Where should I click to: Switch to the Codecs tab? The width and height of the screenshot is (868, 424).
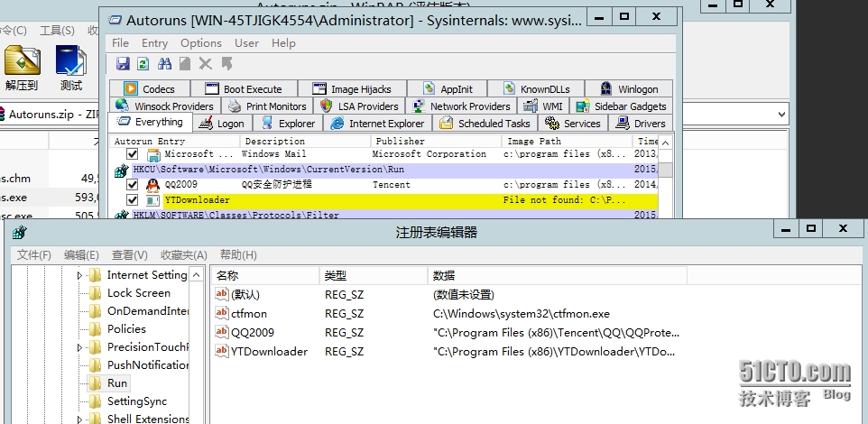click(150, 89)
